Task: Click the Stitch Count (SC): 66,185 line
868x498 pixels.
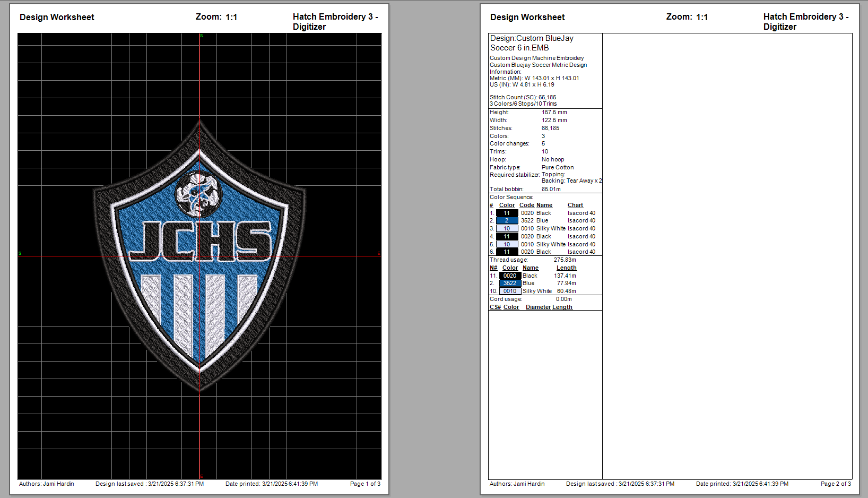Action: click(523, 97)
